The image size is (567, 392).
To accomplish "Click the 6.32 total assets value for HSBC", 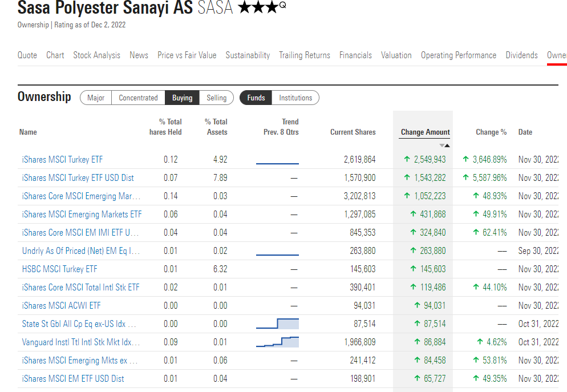I will click(220, 269).
